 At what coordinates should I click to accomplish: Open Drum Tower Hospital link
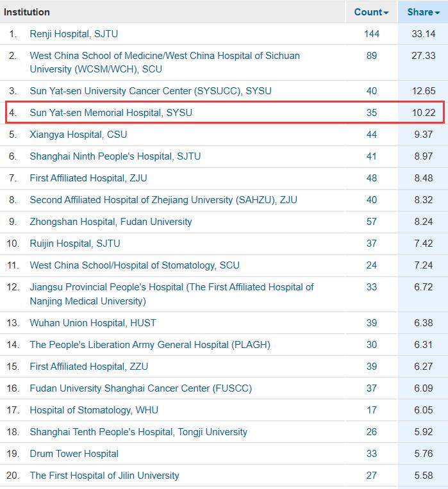[74, 454]
